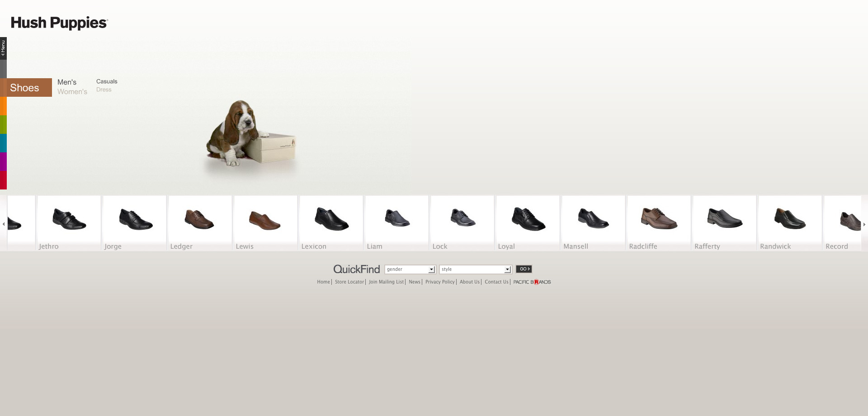Select the Dress subcategory
This screenshot has width=868, height=416.
click(x=104, y=90)
